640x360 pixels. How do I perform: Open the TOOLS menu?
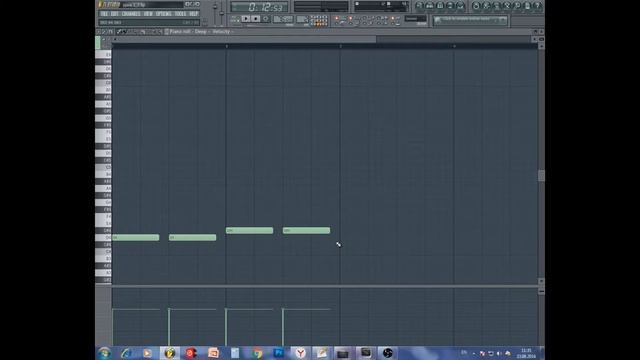[180, 14]
